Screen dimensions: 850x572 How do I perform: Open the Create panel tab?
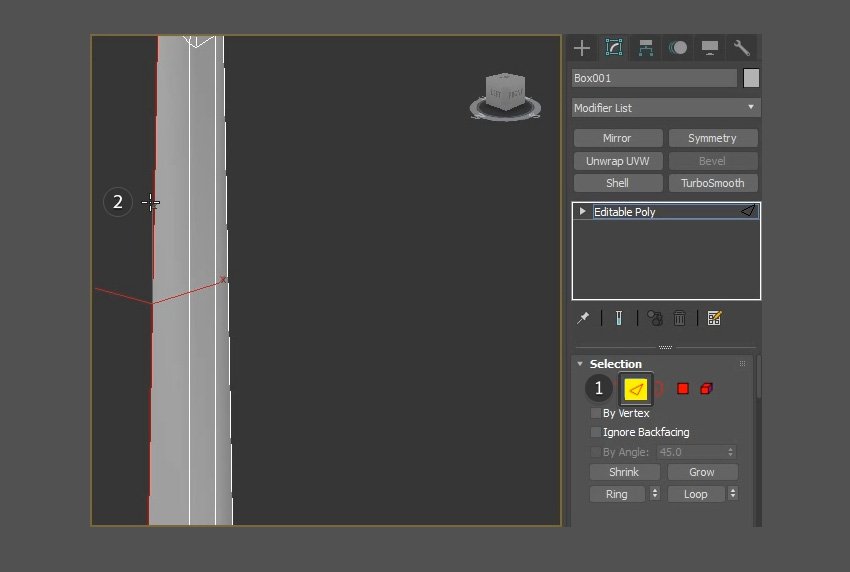582,48
